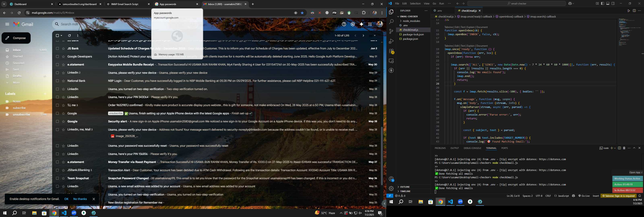Go to next page of Gmail emails

(x=363, y=36)
